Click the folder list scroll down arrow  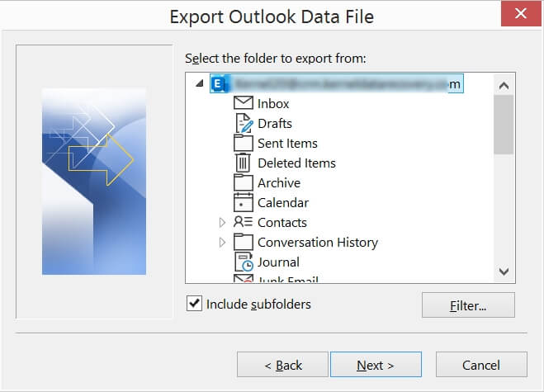tap(504, 271)
